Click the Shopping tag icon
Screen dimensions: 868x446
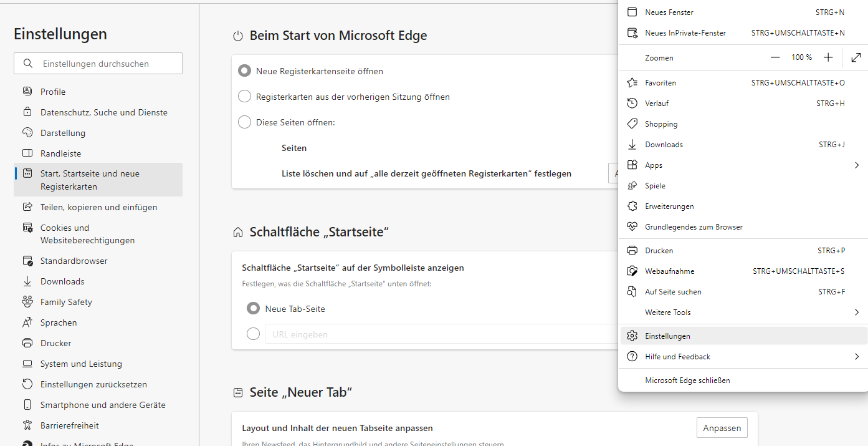[632, 124]
